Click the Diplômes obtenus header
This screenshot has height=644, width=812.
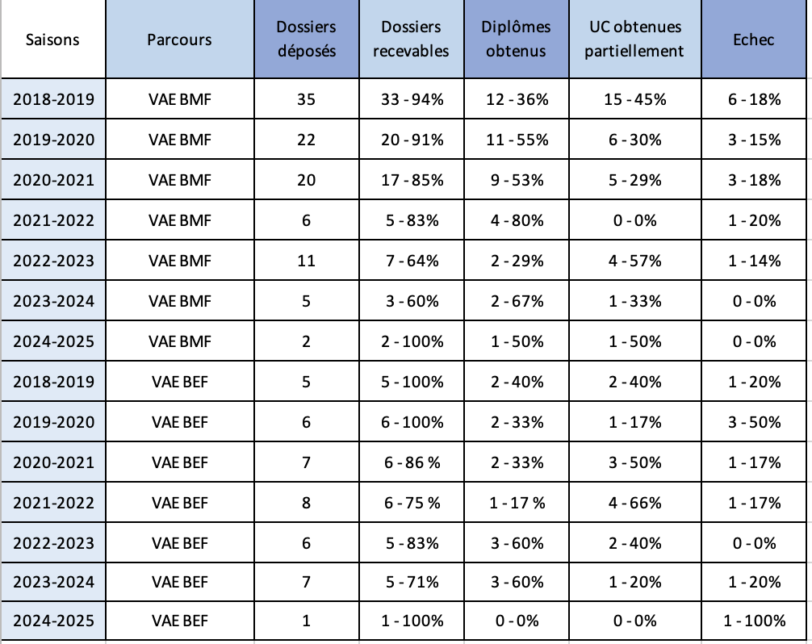(517, 40)
